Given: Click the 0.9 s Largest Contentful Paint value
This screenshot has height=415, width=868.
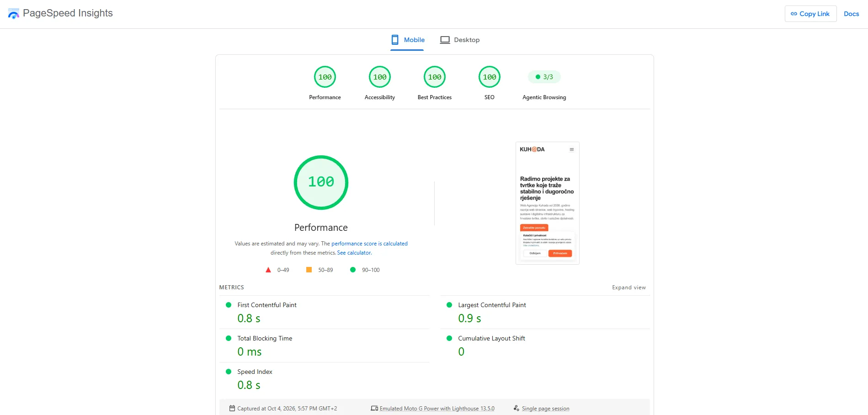Looking at the screenshot, I should [x=469, y=318].
